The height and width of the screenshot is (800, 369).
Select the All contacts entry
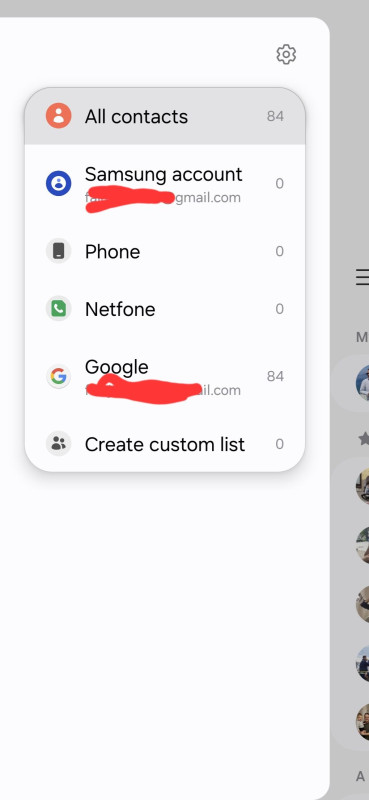click(165, 116)
